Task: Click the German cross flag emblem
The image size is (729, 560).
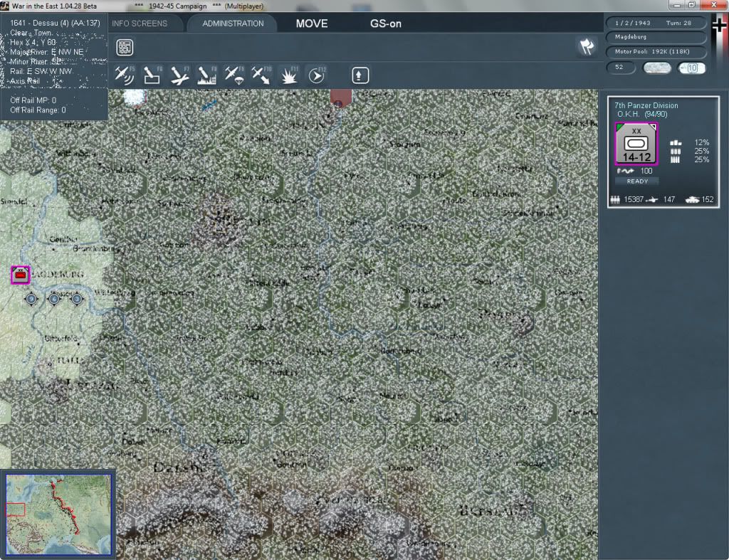Action: click(719, 26)
